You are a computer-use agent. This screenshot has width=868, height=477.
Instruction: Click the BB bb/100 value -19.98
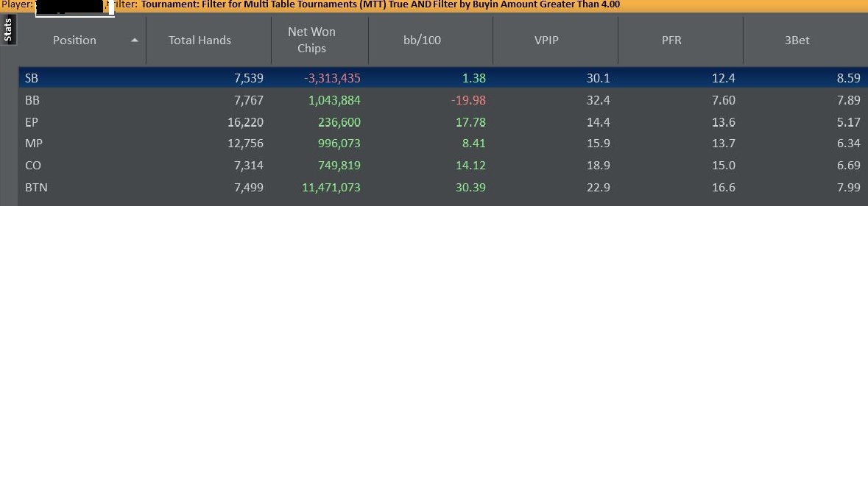469,100
